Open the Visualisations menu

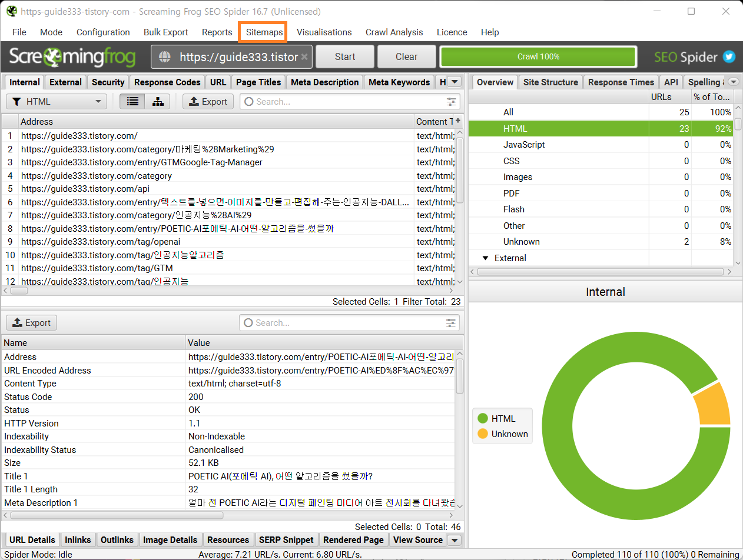324,32
